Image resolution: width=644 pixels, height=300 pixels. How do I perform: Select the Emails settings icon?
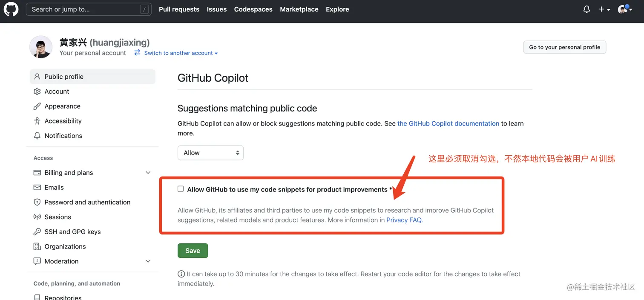pyautogui.click(x=38, y=187)
